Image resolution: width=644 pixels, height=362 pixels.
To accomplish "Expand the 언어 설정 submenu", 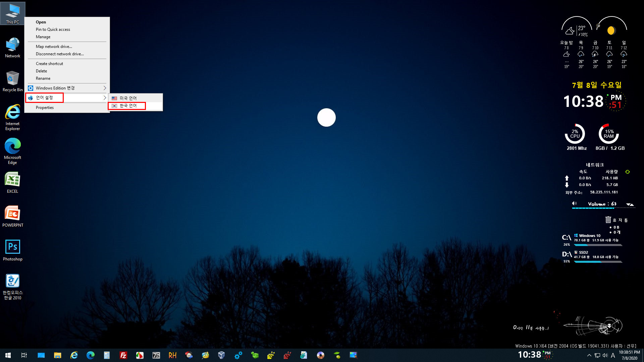I will [x=67, y=98].
